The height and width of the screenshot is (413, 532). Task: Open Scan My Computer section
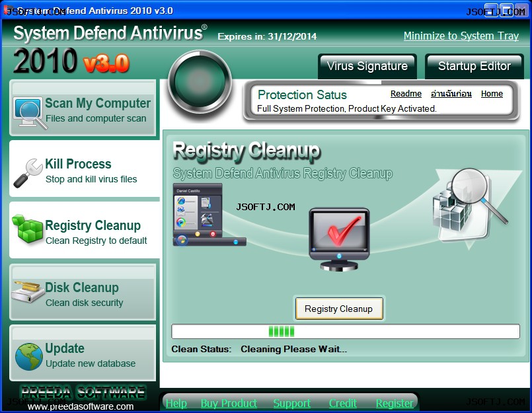(83, 108)
